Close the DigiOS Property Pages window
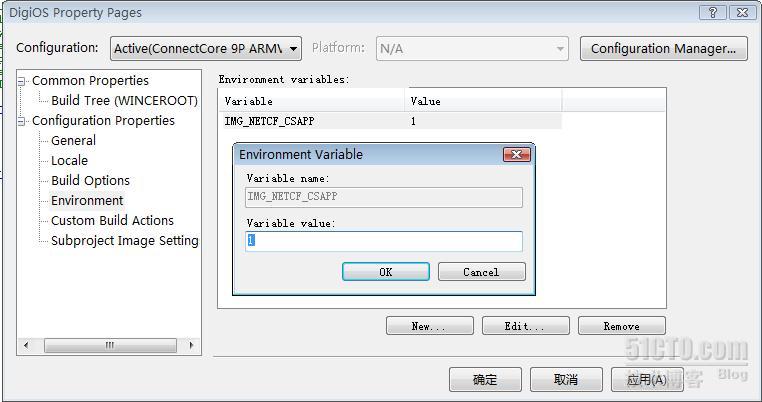Viewport: 762px width, 402px height. tap(743, 13)
